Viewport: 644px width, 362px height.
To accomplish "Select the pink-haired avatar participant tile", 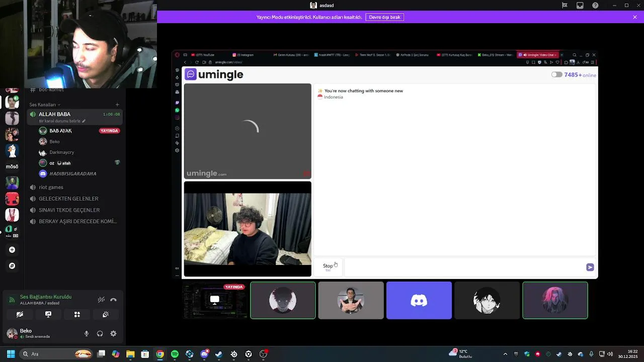I will click(555, 301).
